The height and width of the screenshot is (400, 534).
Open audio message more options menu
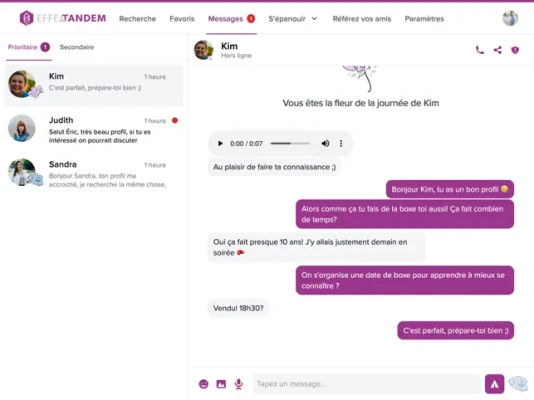tap(341, 143)
